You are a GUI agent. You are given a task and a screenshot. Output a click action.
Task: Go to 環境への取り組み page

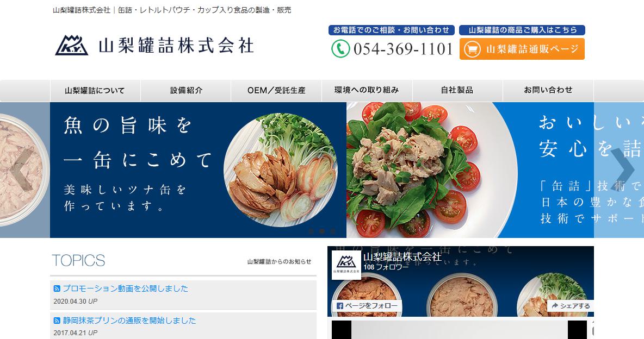pyautogui.click(x=367, y=91)
